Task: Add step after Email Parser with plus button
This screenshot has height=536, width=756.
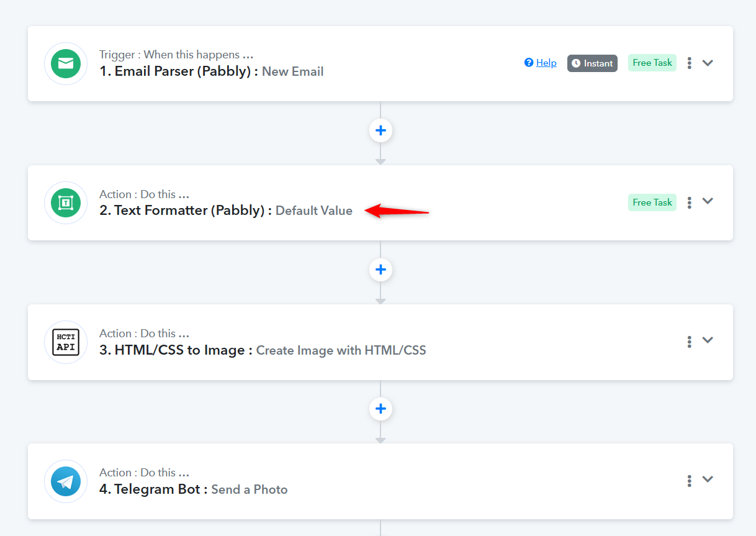Action: pos(380,130)
